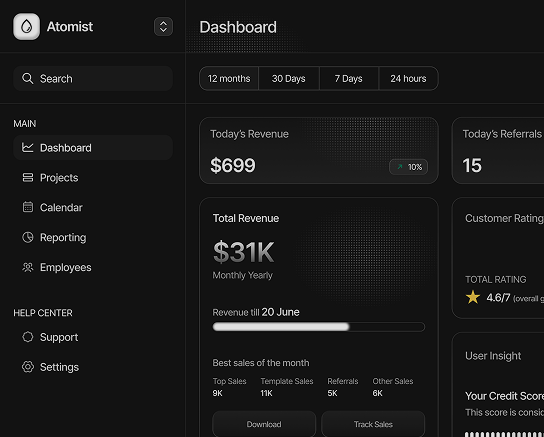Open Dashboard in the sidebar
The image size is (544, 437).
(93, 147)
